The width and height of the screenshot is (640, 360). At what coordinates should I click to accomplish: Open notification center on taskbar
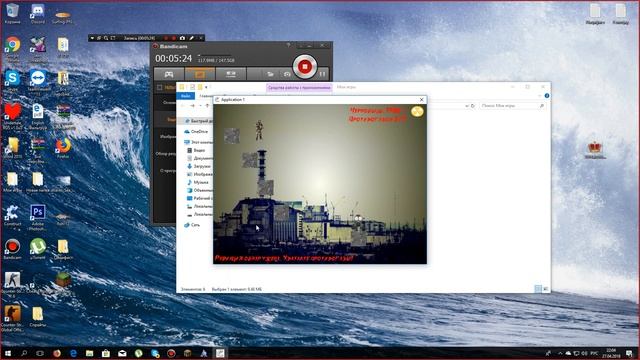tap(629, 353)
